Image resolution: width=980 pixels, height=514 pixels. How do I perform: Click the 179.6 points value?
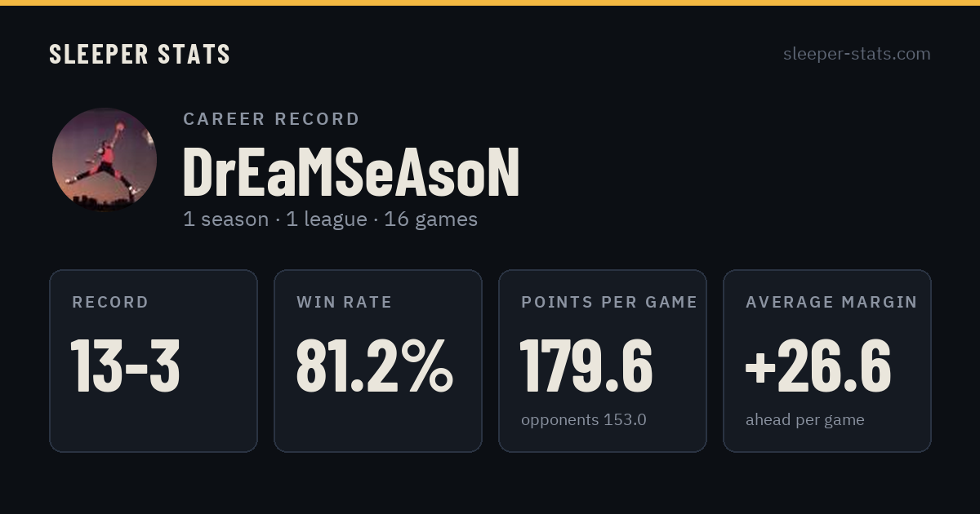pos(586,366)
